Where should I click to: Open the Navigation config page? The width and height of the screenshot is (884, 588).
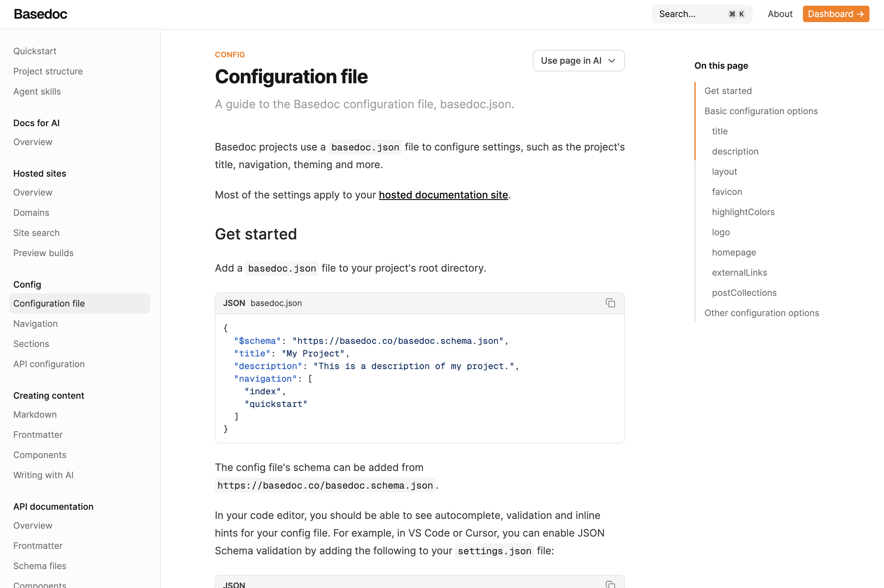pyautogui.click(x=36, y=324)
